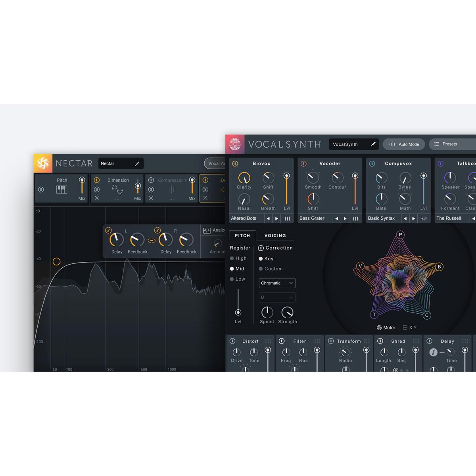Viewport: 476px width, 476px height.
Task: Click the Biovox Lvl slider handle
Action: tap(286, 176)
